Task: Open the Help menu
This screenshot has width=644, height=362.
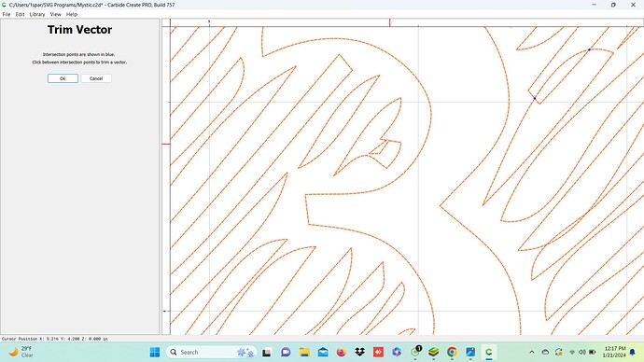Action: [x=72, y=14]
